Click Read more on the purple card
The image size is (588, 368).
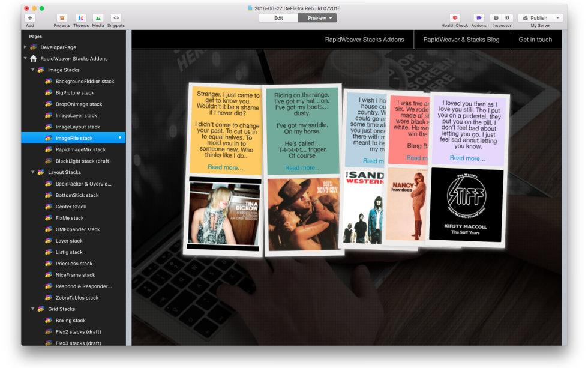(467, 158)
